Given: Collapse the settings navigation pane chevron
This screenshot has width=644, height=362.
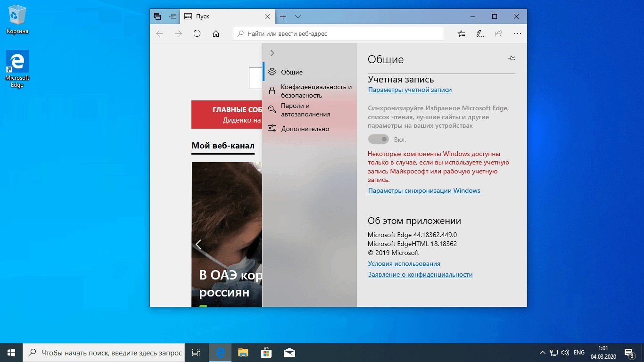Looking at the screenshot, I should (272, 53).
